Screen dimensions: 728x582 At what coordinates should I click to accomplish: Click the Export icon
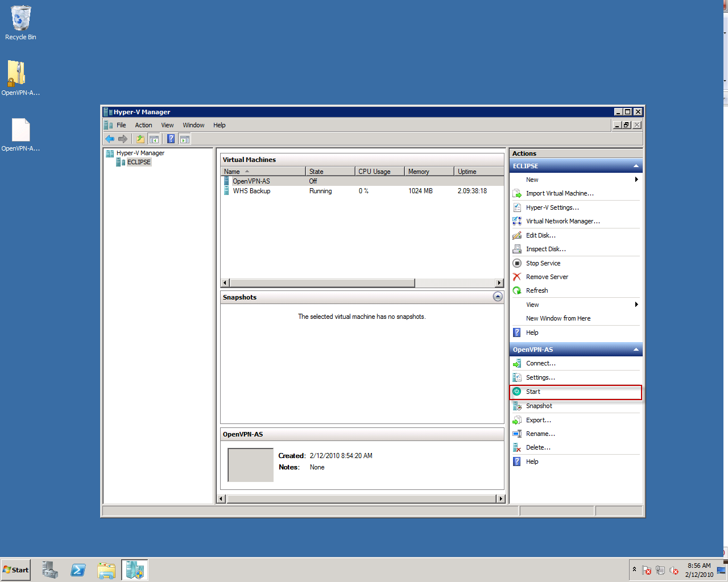point(517,420)
